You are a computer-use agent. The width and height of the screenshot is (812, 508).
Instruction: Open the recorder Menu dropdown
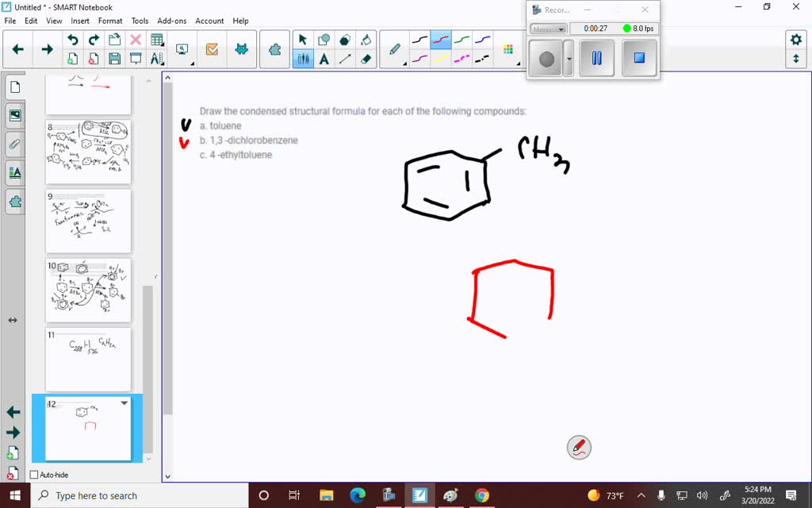click(x=547, y=28)
